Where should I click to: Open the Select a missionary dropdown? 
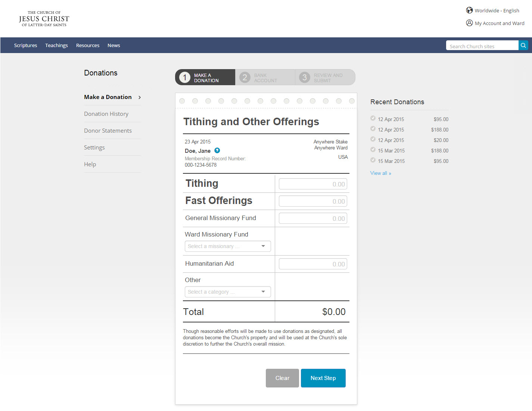(x=227, y=246)
